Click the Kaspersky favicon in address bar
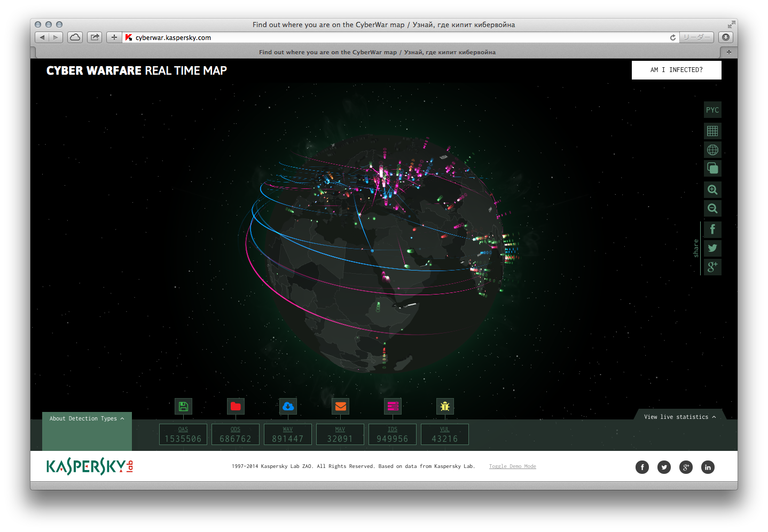Screen dimensions: 768x532 pyautogui.click(x=129, y=37)
